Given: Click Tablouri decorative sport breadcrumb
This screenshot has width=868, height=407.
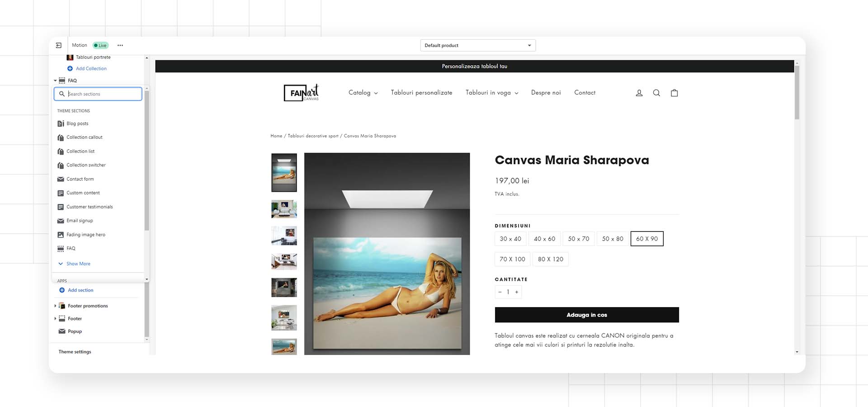Looking at the screenshot, I should click(x=313, y=136).
